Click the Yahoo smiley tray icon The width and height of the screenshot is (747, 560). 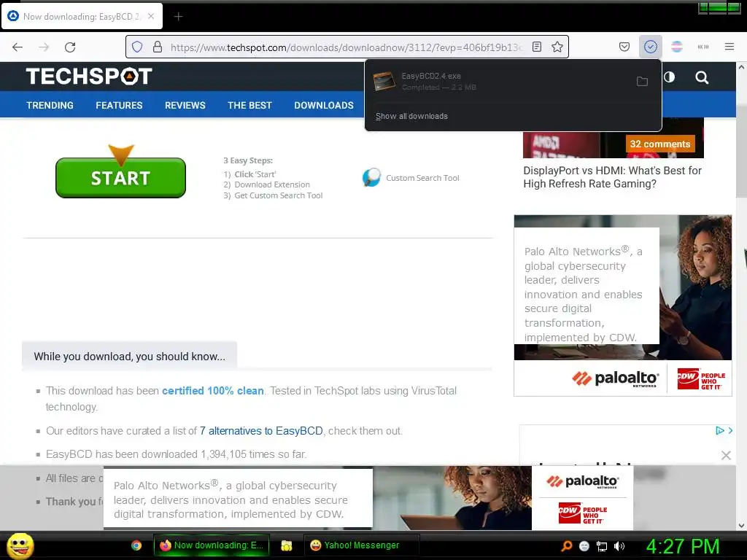tap(584, 546)
